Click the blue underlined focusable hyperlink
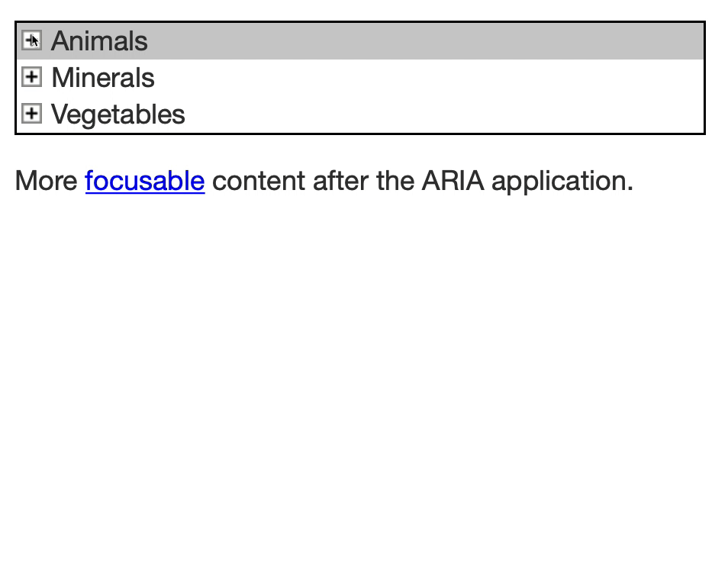Screen dimensions: 728x583 coord(144,181)
